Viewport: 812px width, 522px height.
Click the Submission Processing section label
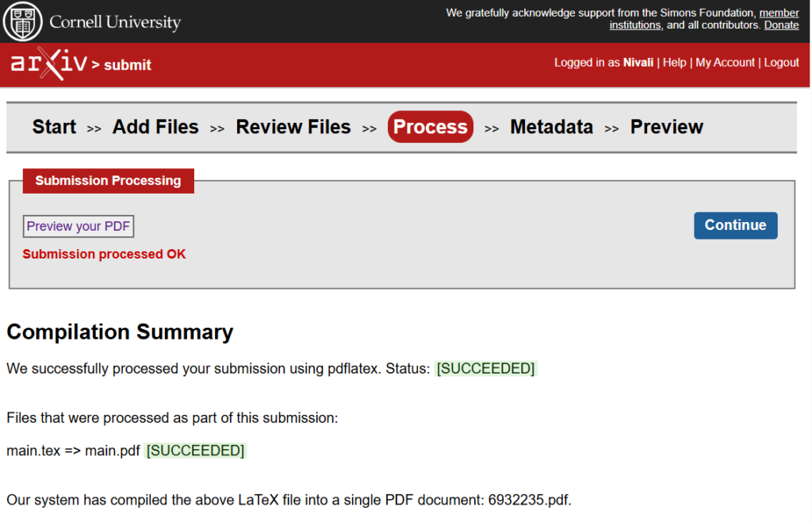pyautogui.click(x=108, y=181)
